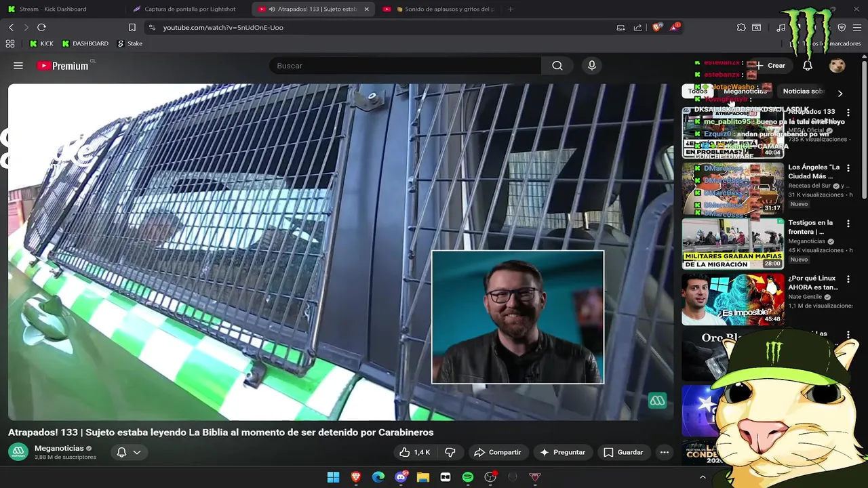Open options for Testigos en la frontera
This screenshot has height=488, width=868.
point(848,224)
